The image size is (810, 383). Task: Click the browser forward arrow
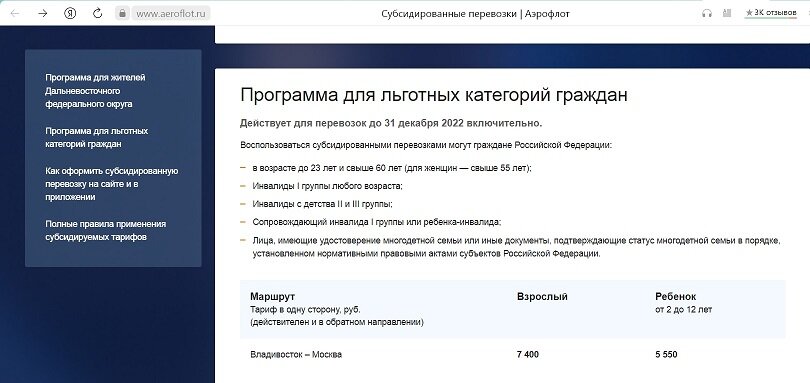(43, 13)
